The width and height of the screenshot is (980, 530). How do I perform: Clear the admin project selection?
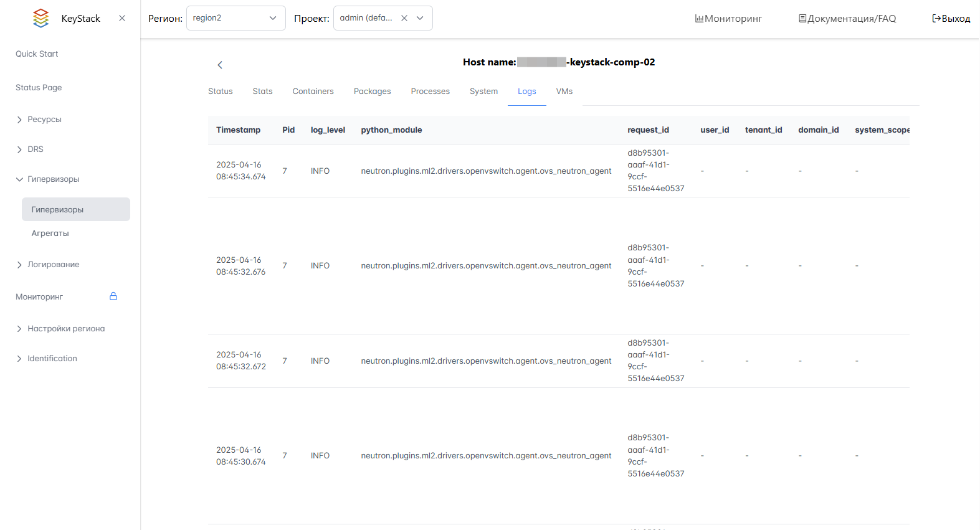click(404, 18)
